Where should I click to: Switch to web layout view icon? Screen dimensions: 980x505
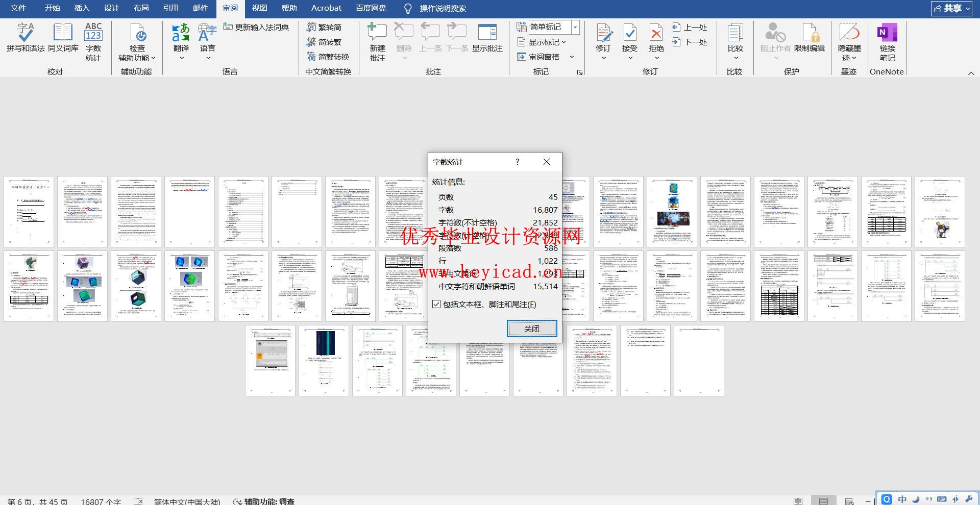(x=849, y=501)
